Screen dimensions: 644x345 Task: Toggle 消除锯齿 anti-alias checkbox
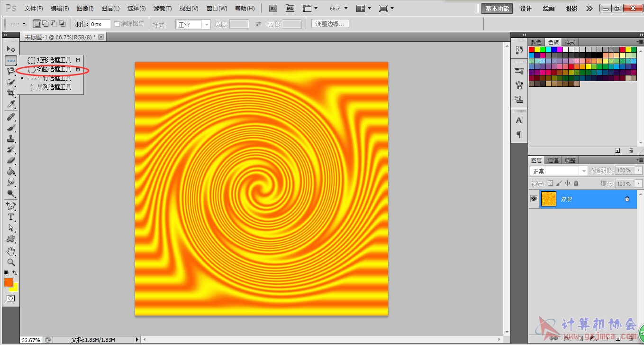point(118,24)
